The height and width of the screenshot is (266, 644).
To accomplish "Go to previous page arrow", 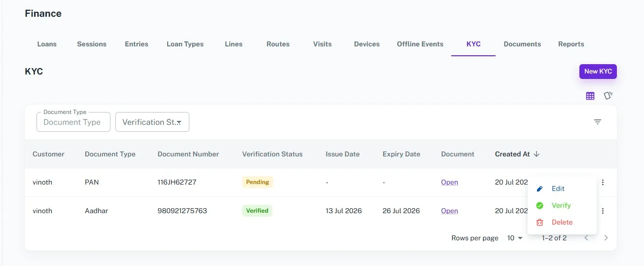I will pos(586,238).
